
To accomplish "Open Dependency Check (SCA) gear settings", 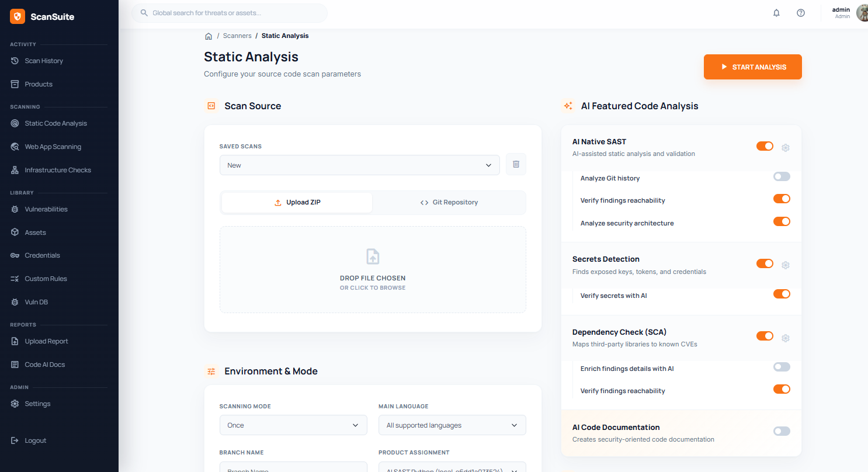I will tap(786, 338).
